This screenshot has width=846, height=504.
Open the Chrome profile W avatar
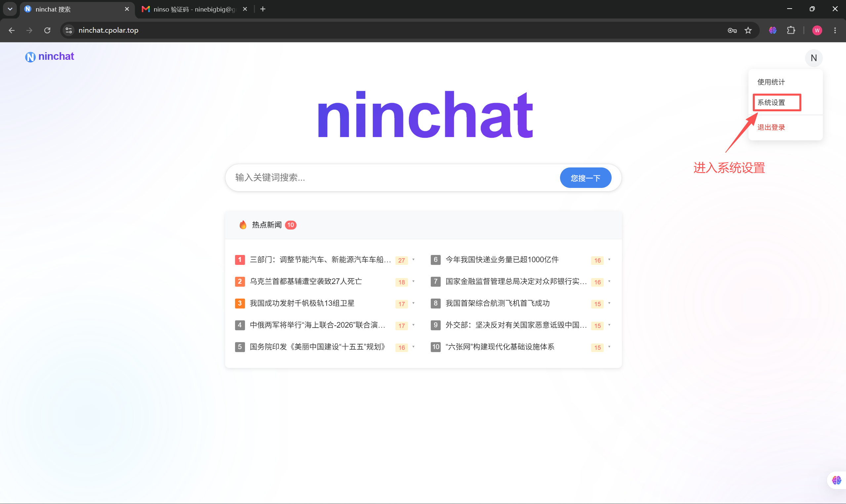click(x=817, y=30)
